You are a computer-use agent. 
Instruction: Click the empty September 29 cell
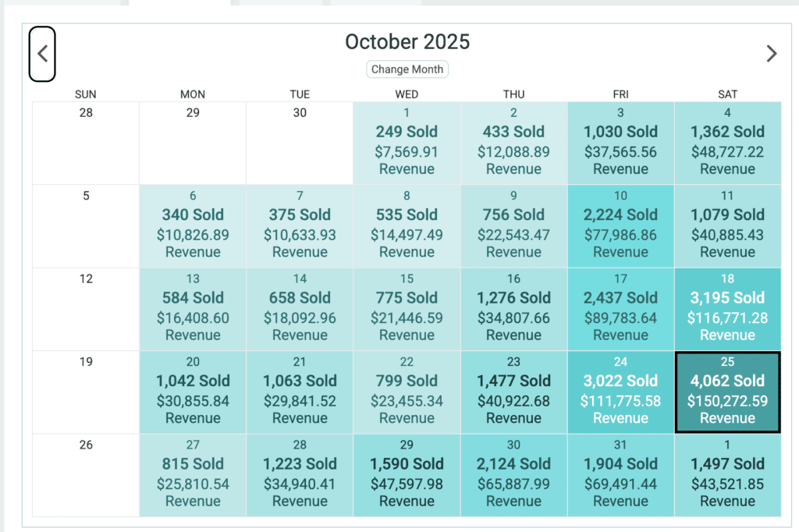point(193,143)
